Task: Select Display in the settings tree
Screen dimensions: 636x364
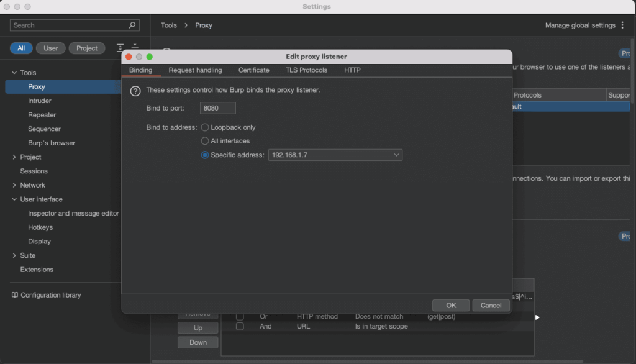Action: 39,242
